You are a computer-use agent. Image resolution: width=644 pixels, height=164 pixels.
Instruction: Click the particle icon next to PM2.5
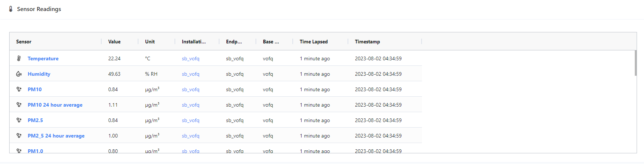coord(19,120)
